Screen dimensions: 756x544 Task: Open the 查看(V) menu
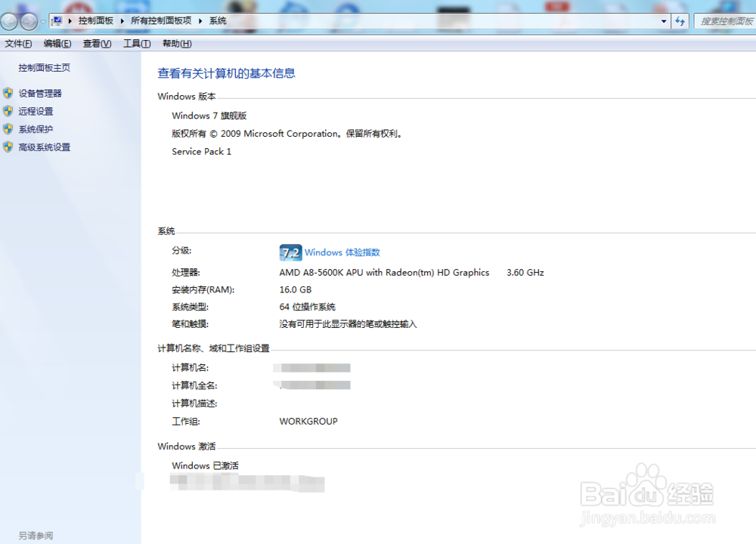pos(97,44)
